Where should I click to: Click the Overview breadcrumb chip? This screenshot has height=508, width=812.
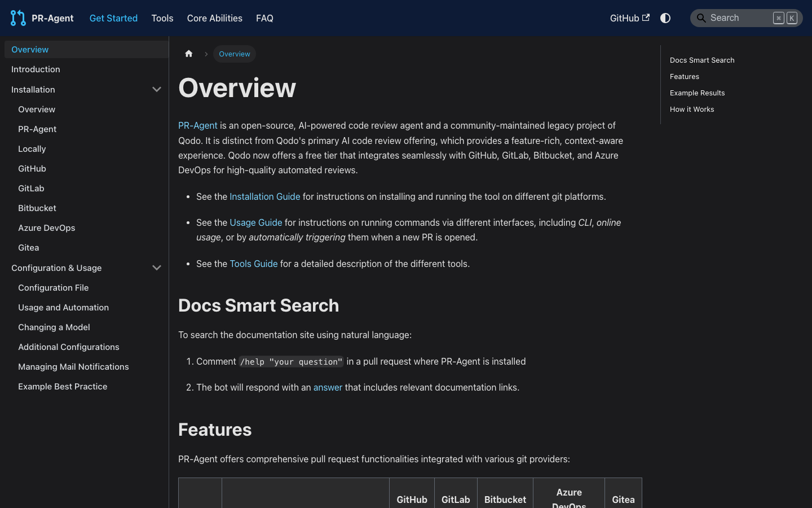click(235, 54)
